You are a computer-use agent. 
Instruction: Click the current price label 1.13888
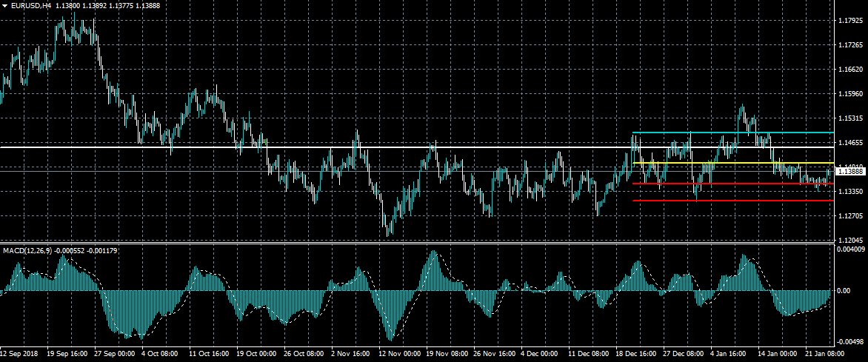(x=849, y=172)
